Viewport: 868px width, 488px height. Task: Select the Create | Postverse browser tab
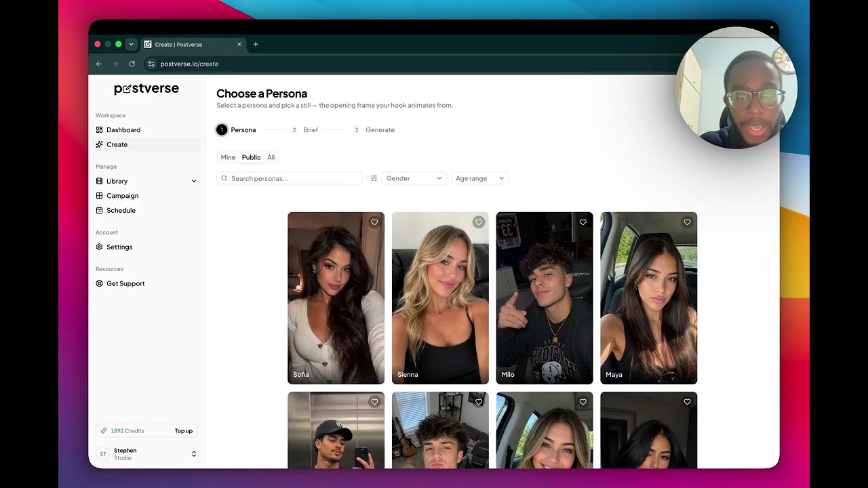(x=193, y=44)
